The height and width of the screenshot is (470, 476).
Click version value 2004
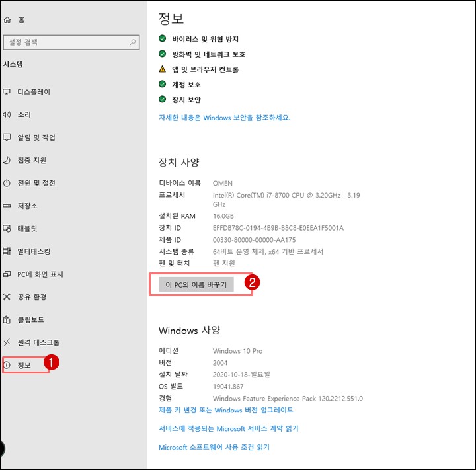coord(220,363)
